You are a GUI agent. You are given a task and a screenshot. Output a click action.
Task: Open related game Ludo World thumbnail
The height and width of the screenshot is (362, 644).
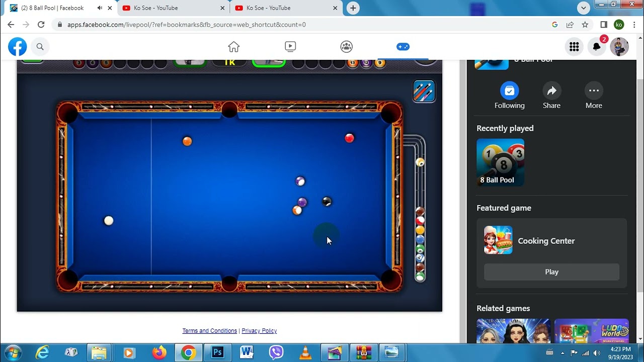coord(591,331)
